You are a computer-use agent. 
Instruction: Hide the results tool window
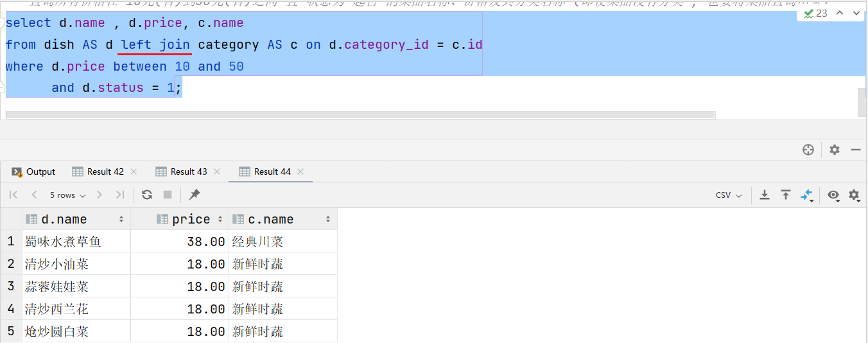[x=855, y=150]
